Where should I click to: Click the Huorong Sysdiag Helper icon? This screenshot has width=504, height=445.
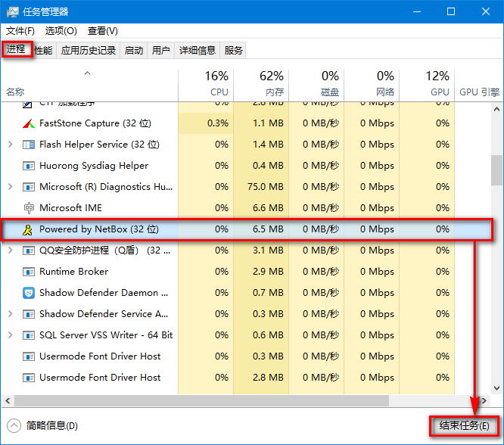(x=29, y=166)
